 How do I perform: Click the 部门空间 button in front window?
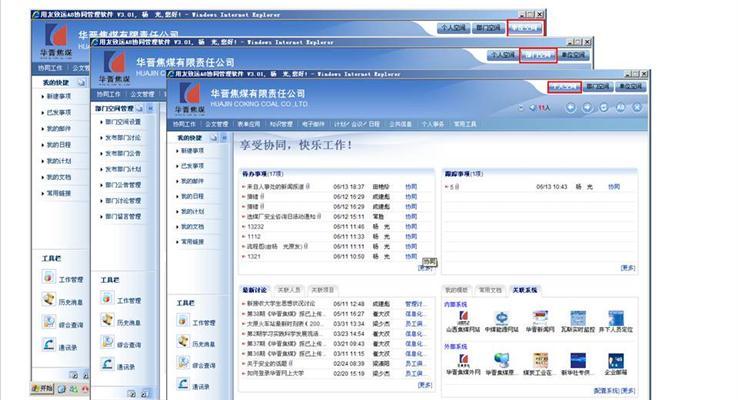pos(598,87)
